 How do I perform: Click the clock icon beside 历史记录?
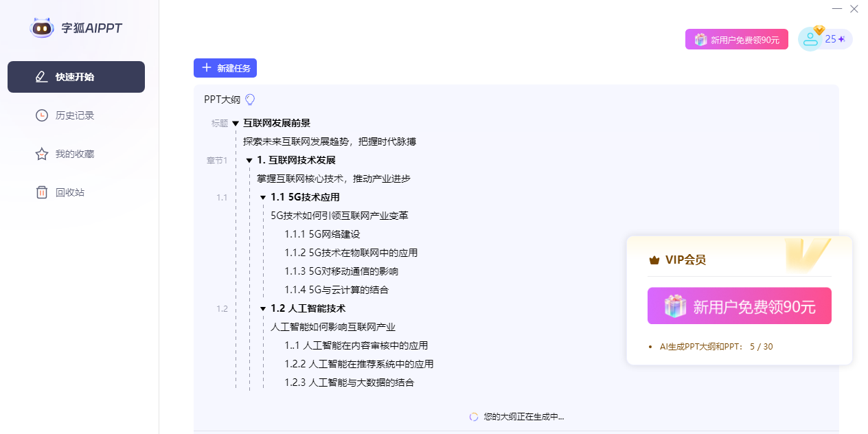tap(42, 115)
